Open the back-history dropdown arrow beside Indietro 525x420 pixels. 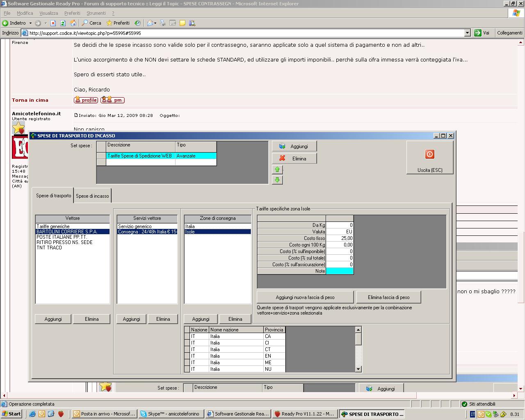click(30, 23)
